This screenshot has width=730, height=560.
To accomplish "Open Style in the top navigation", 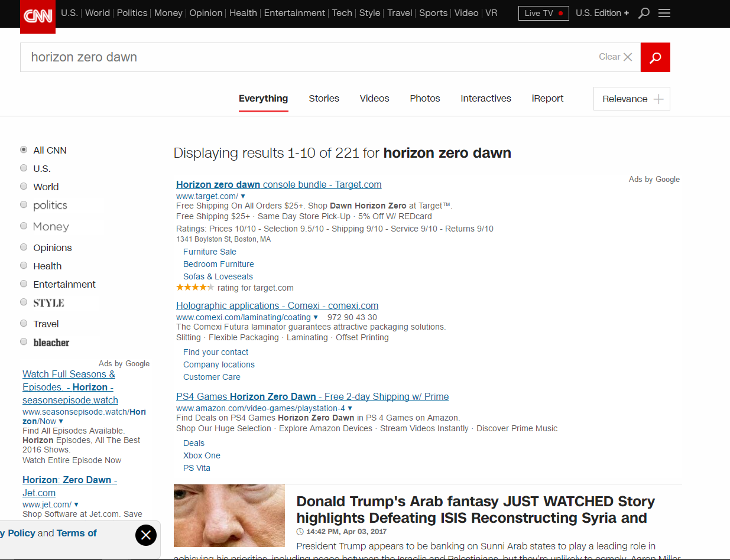I will tap(370, 13).
